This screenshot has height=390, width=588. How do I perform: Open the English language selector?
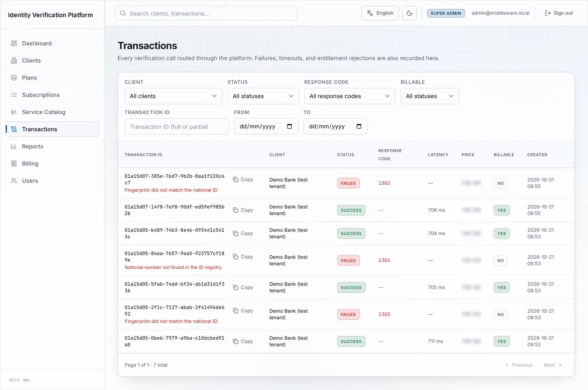click(380, 13)
